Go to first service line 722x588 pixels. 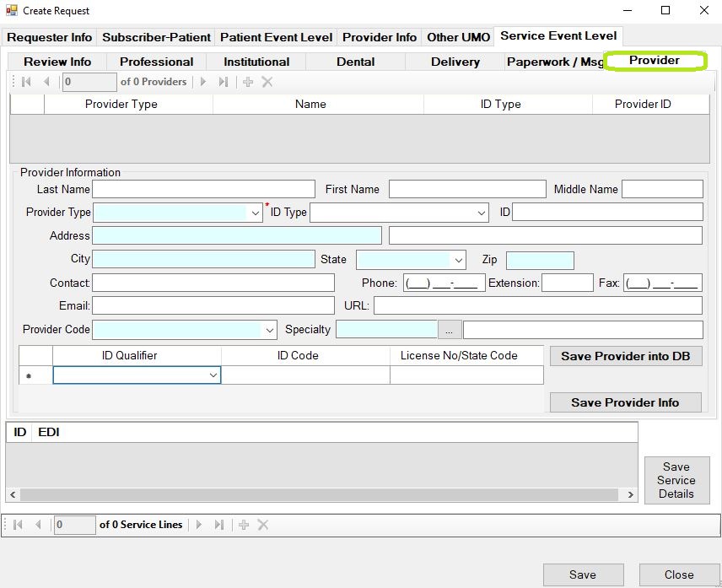[x=18, y=525]
